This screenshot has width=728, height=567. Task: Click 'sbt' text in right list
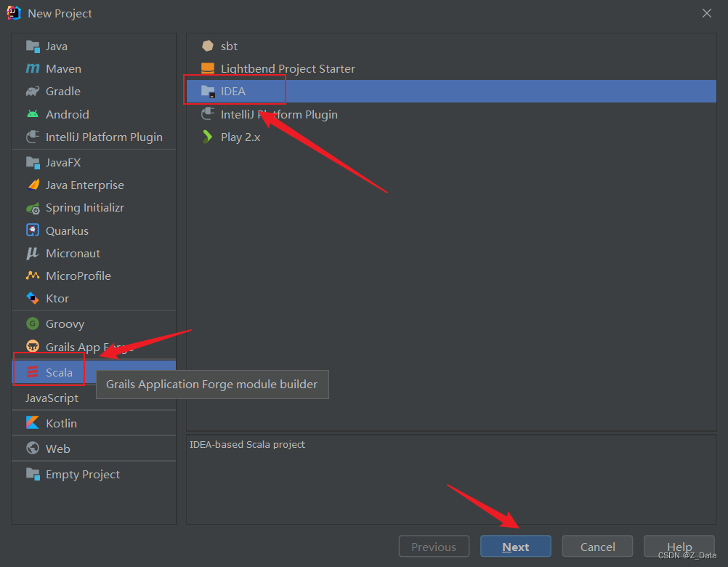(x=229, y=46)
